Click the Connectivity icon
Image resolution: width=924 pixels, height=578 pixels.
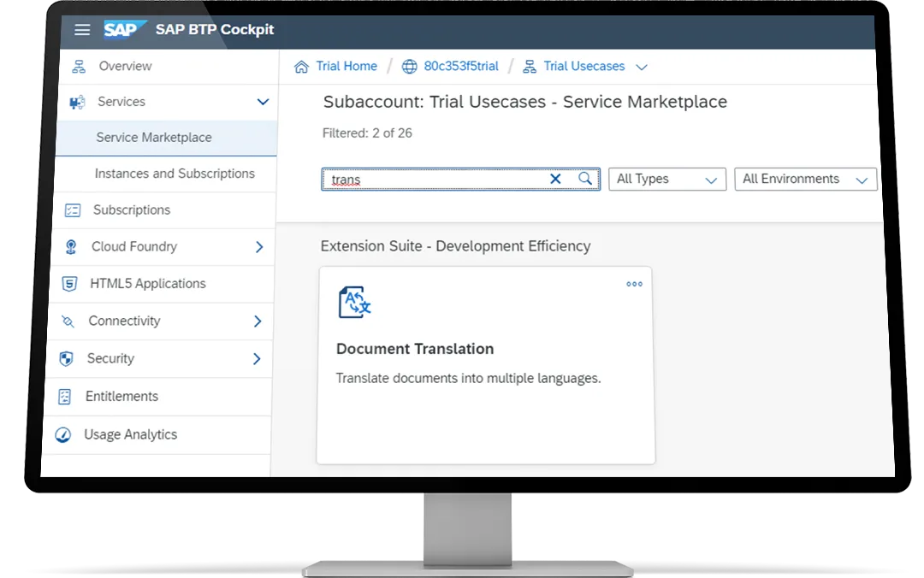click(x=68, y=321)
